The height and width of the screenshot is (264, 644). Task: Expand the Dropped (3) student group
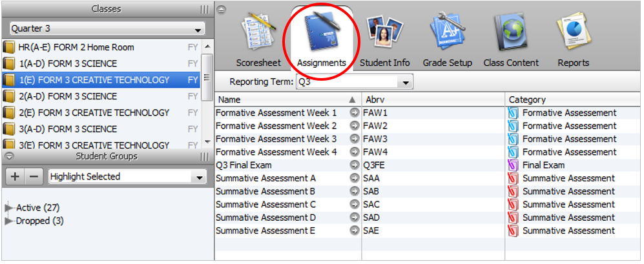[8, 221]
